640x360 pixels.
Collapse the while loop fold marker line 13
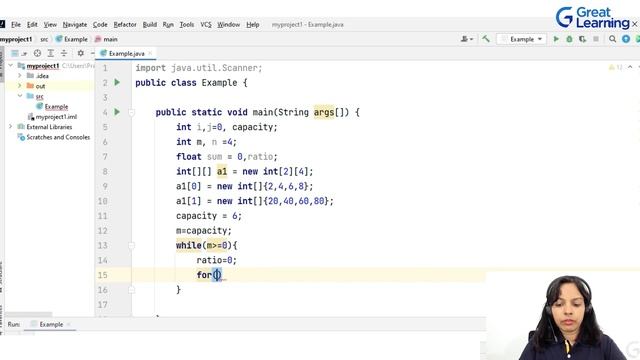click(x=131, y=245)
